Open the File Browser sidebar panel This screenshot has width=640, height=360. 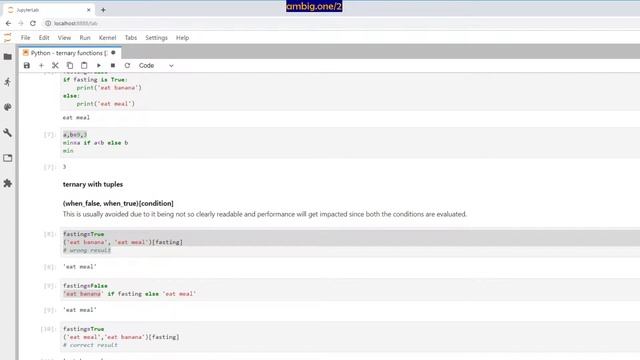(8, 57)
